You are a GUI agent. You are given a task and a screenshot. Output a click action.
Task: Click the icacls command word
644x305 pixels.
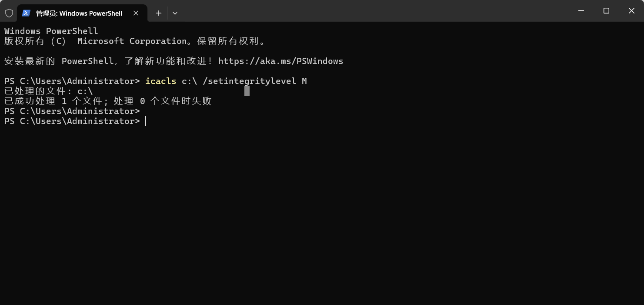click(161, 81)
